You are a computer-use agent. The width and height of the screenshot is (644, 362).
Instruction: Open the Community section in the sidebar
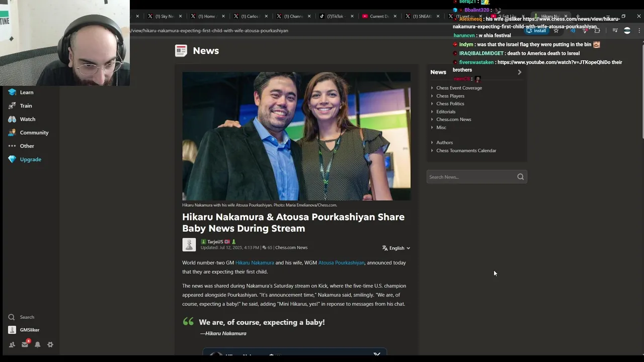point(28,133)
